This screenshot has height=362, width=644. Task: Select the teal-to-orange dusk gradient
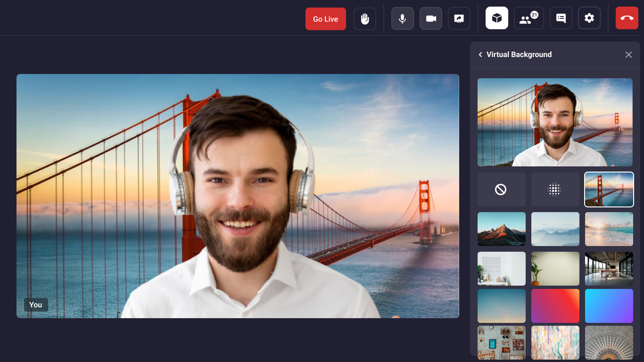tap(502, 306)
